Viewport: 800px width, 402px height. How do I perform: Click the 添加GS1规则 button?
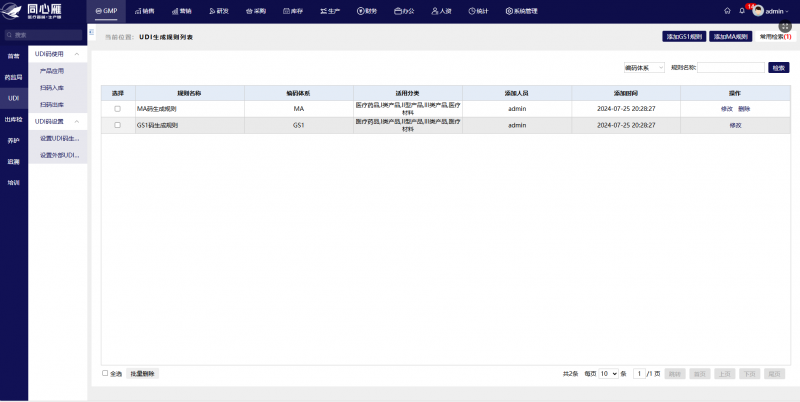684,37
